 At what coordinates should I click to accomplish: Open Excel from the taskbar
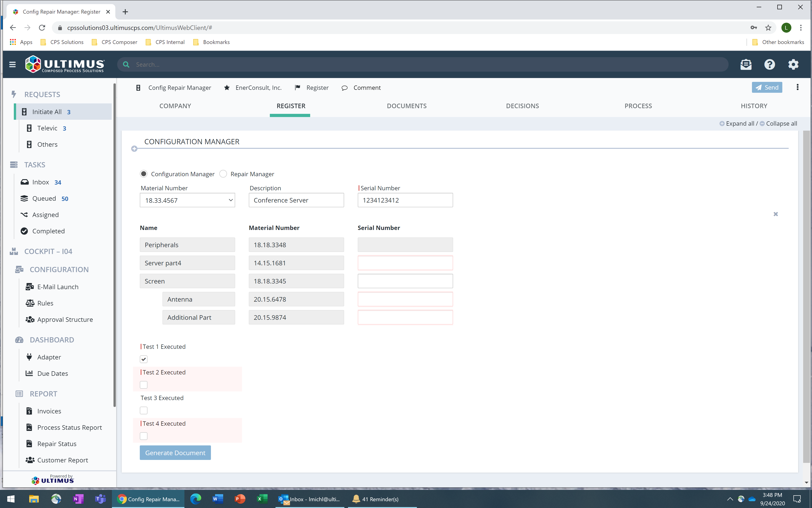point(262,499)
